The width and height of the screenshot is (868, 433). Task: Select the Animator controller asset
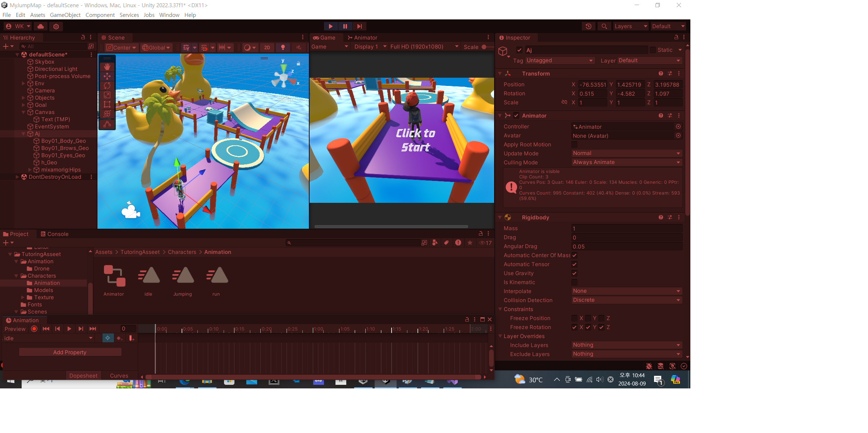(x=114, y=281)
